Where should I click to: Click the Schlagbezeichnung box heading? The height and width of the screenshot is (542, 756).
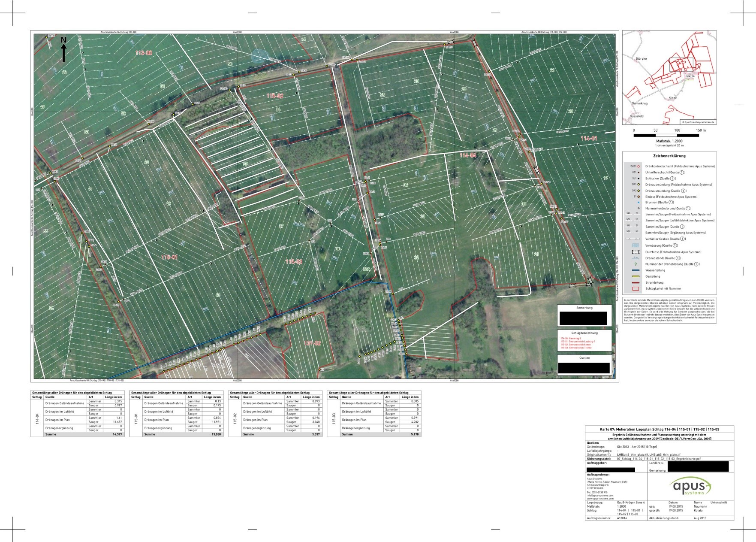pyautogui.click(x=584, y=333)
